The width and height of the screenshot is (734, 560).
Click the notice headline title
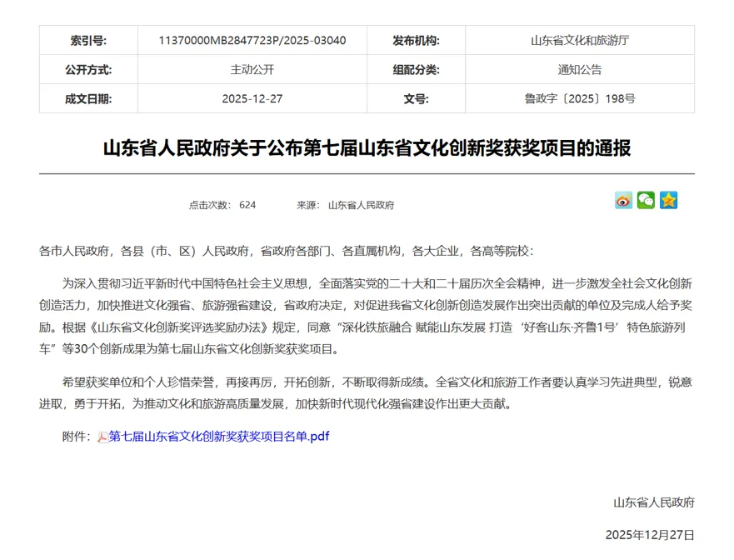[367, 148]
